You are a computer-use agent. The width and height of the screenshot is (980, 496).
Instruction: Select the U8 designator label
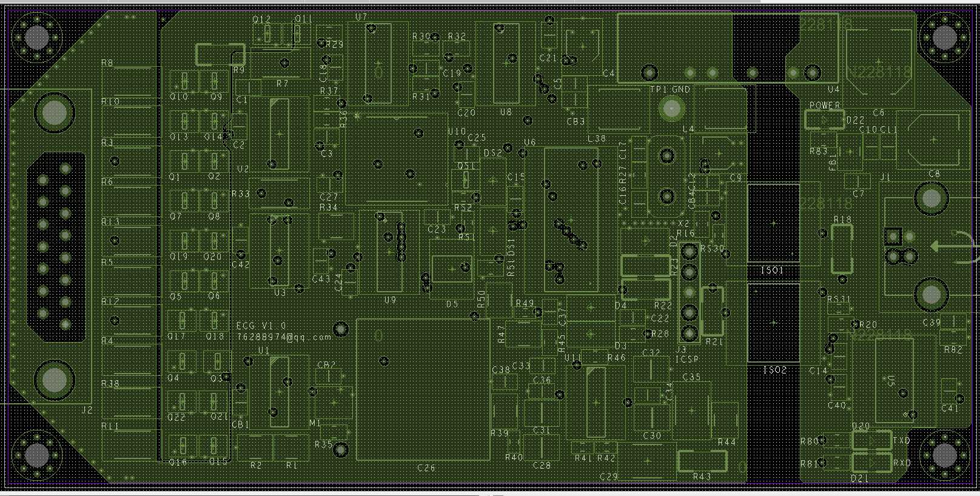coord(506,112)
